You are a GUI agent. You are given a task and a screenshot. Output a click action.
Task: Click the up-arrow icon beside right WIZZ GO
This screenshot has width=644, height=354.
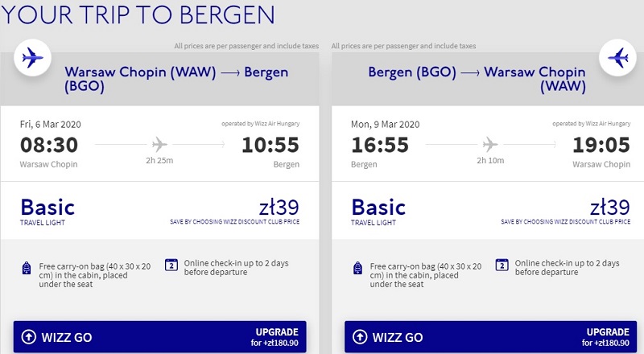359,337
